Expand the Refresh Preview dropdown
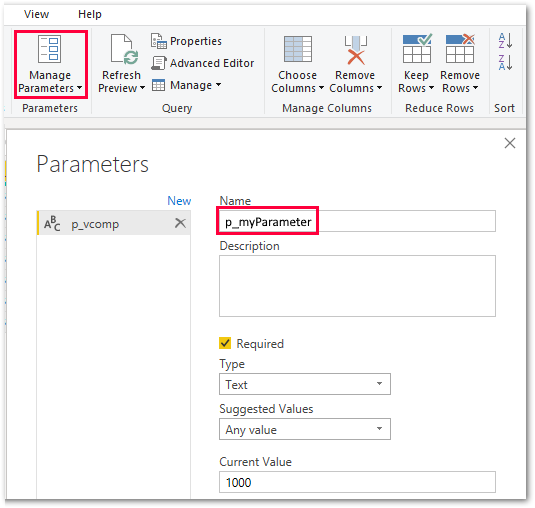This screenshot has width=535, height=508. point(142,88)
